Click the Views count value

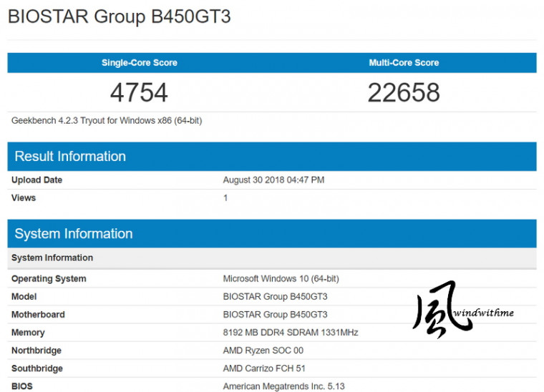point(225,198)
